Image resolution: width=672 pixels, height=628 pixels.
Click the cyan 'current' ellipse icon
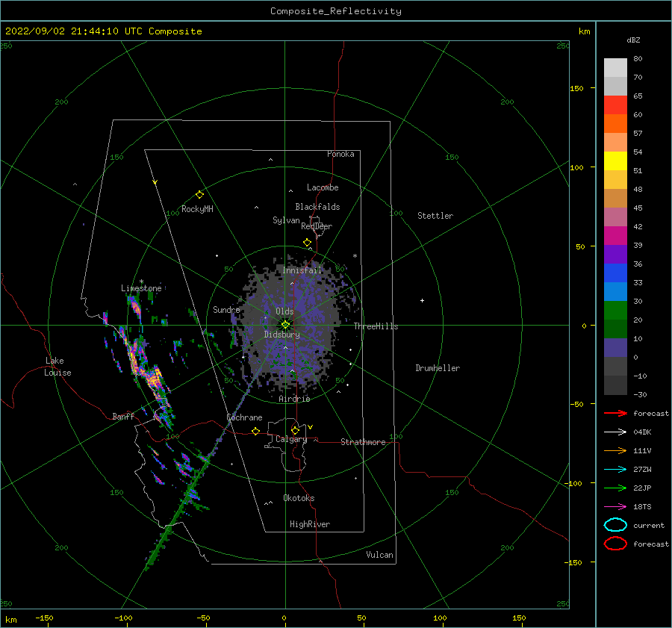click(x=615, y=525)
